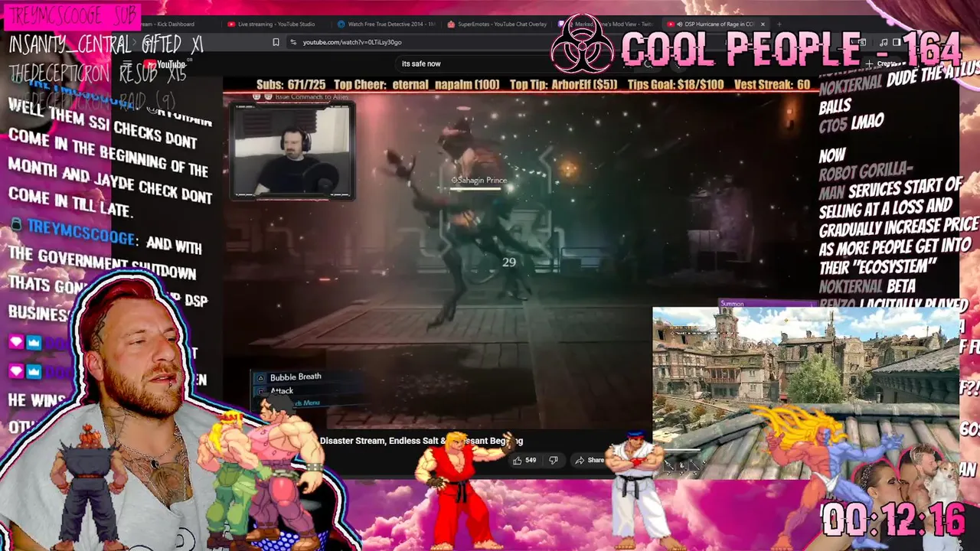Switch to SuperEmotes YouTube Chat Overlay tab
980x551 pixels.
point(497,24)
